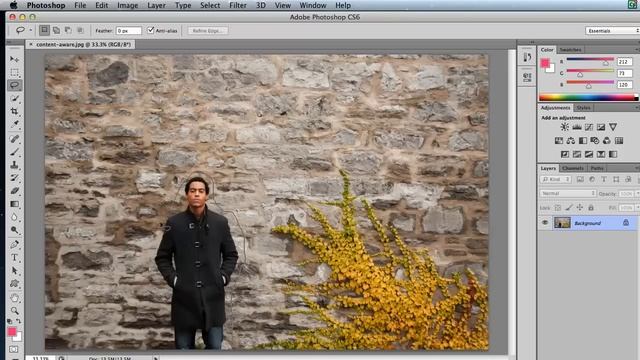
Task: Add a Levels adjustment
Action: 577,127
